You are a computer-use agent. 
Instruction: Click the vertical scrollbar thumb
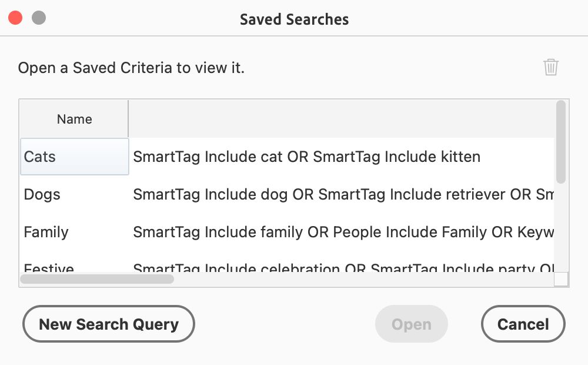[560, 142]
